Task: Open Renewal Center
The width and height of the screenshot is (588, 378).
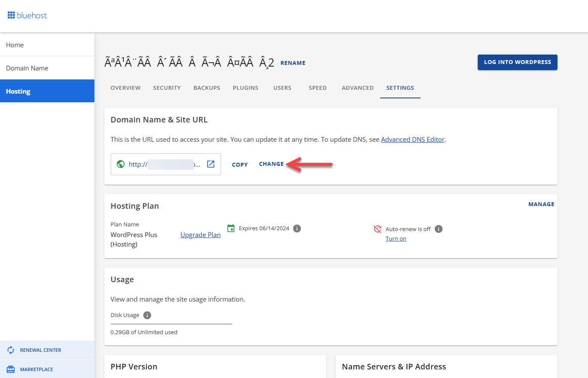Action: (x=47, y=350)
